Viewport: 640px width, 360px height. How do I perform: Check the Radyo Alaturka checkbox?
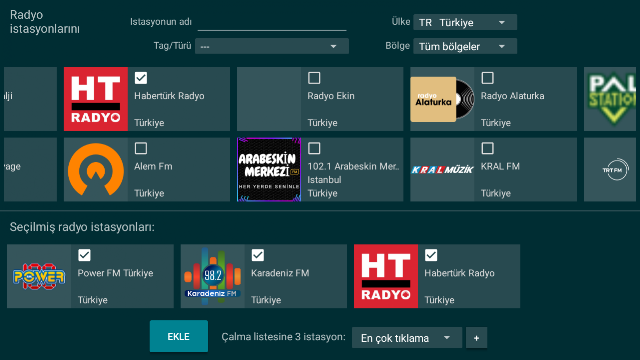click(x=487, y=78)
